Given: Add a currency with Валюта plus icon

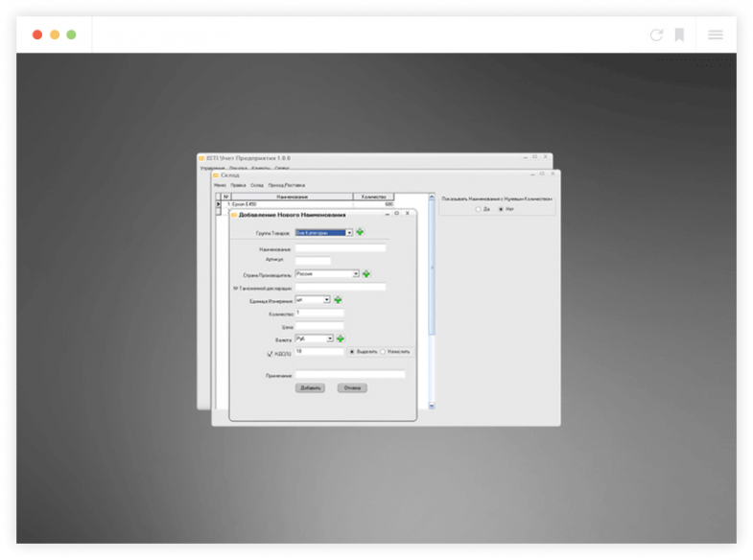Looking at the screenshot, I should [341, 338].
